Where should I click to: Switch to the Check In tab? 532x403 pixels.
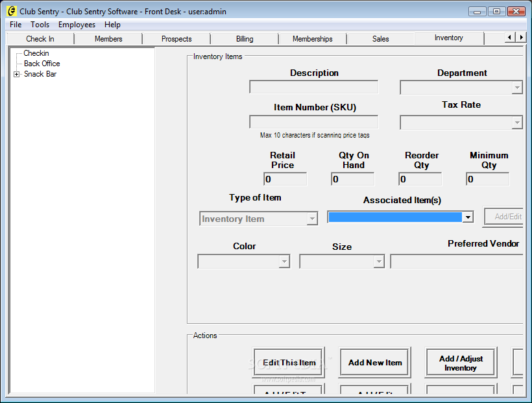[40, 39]
